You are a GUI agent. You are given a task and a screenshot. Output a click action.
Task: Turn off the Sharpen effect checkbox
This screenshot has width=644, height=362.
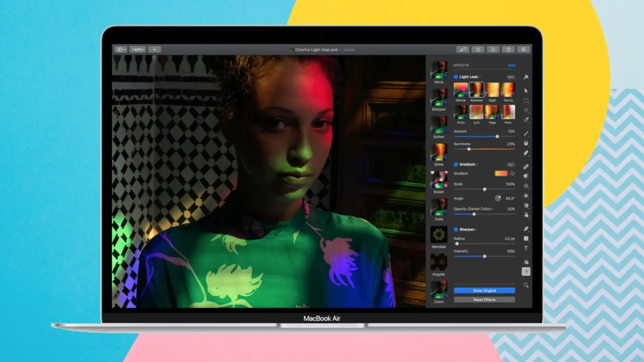pyautogui.click(x=456, y=229)
